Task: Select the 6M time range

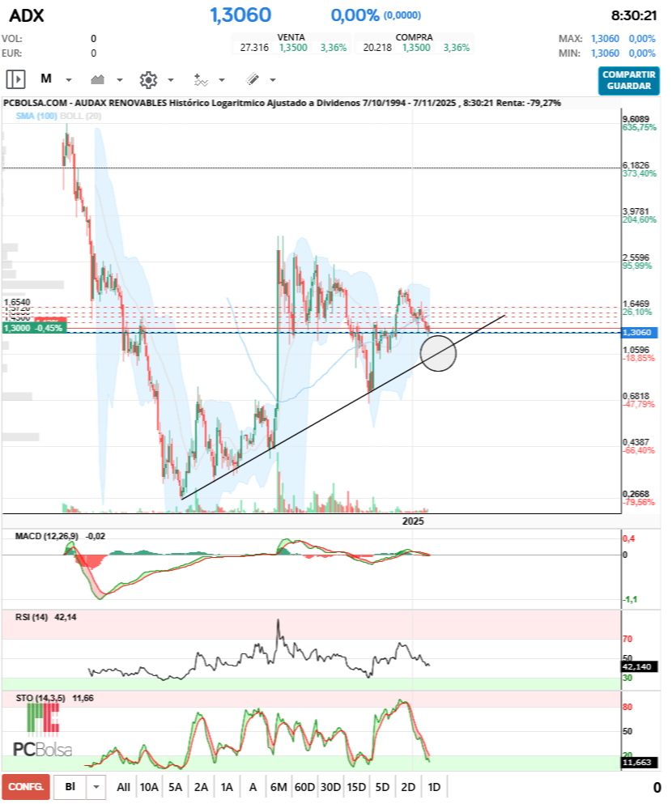Action: pos(279,787)
